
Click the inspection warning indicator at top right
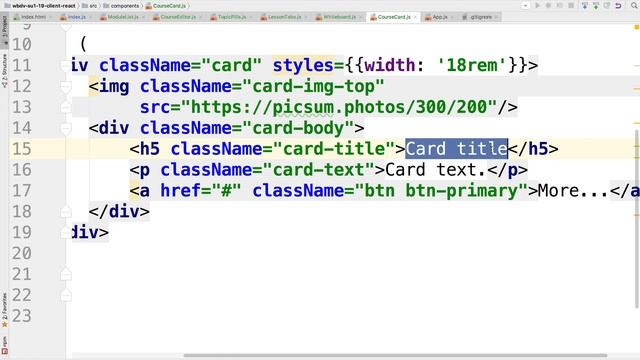pyautogui.click(x=636, y=27)
